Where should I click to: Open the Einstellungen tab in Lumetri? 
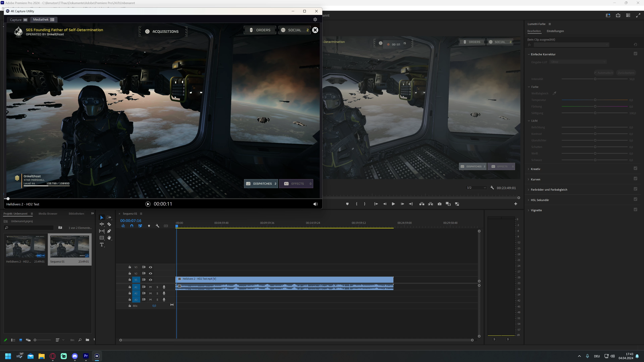555,31
